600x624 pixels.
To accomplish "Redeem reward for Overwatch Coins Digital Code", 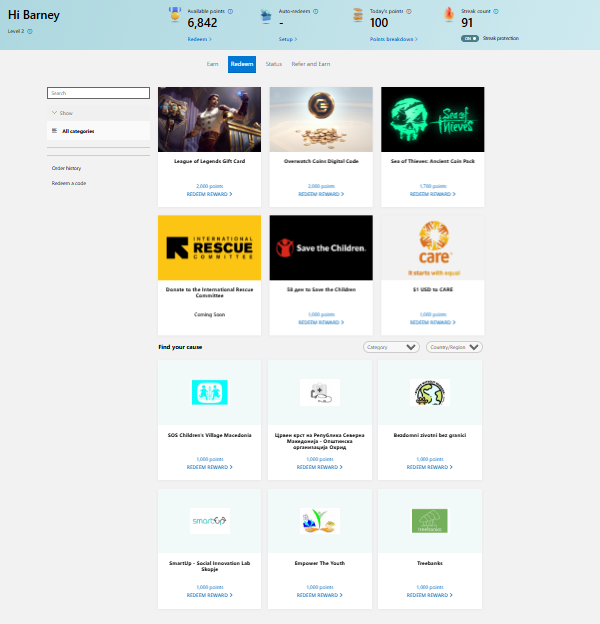I will 321,194.
